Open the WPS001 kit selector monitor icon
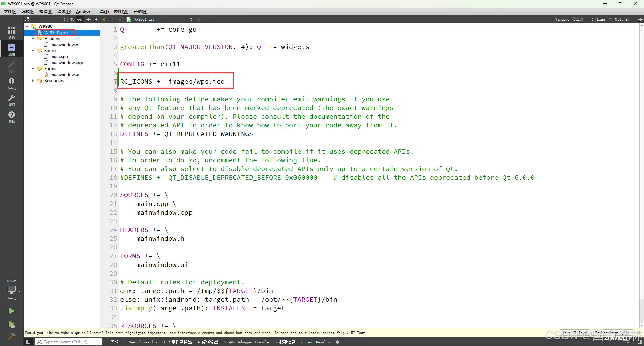The image size is (644, 346). 12,290
